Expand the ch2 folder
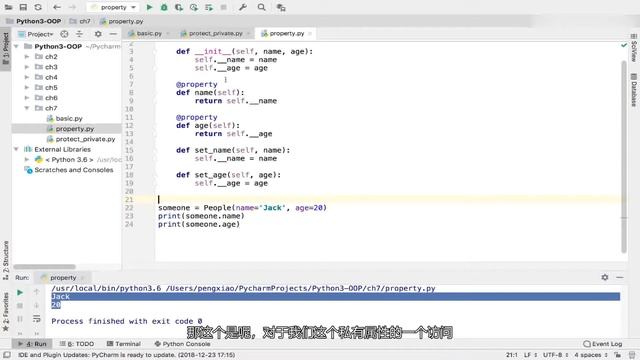640x360 pixels. point(27,57)
